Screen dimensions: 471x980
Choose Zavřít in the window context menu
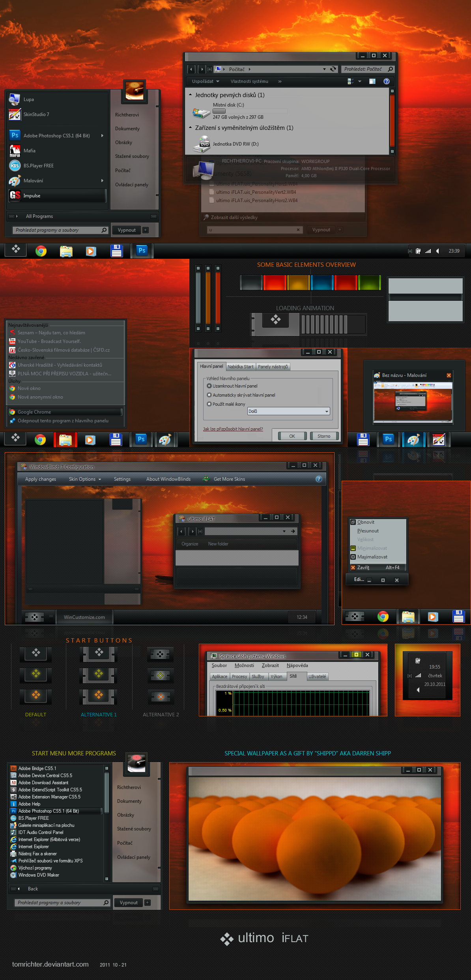click(x=378, y=568)
